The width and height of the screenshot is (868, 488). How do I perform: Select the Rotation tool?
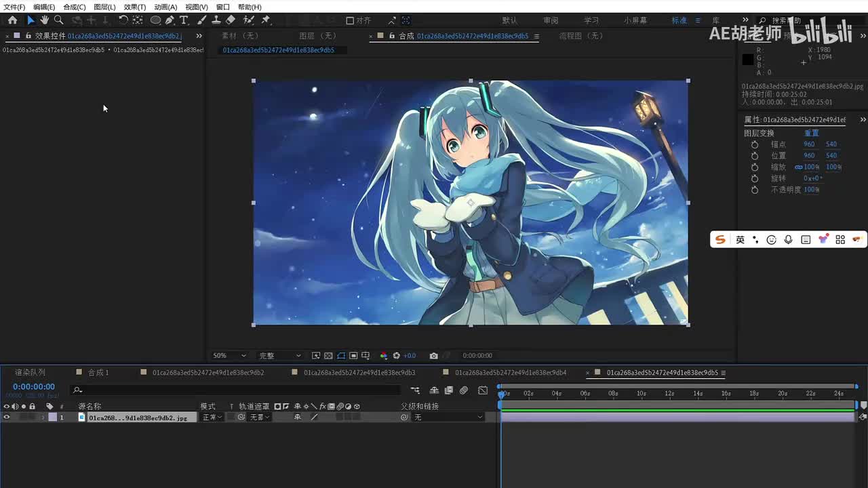click(x=123, y=20)
